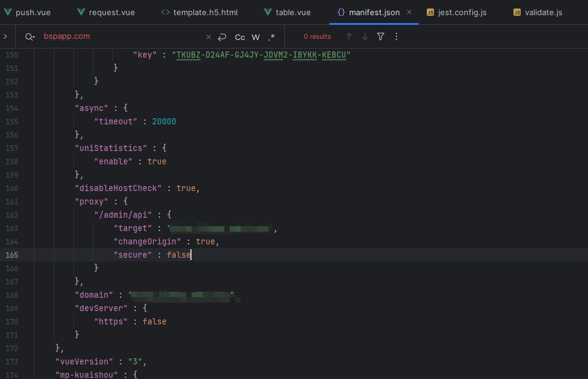Click the "/admin/api" key
Screen dimensions: 588x379
click(123, 215)
